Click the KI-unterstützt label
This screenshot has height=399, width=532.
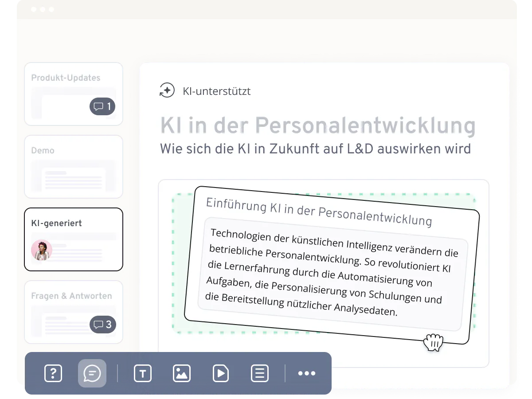217,91
